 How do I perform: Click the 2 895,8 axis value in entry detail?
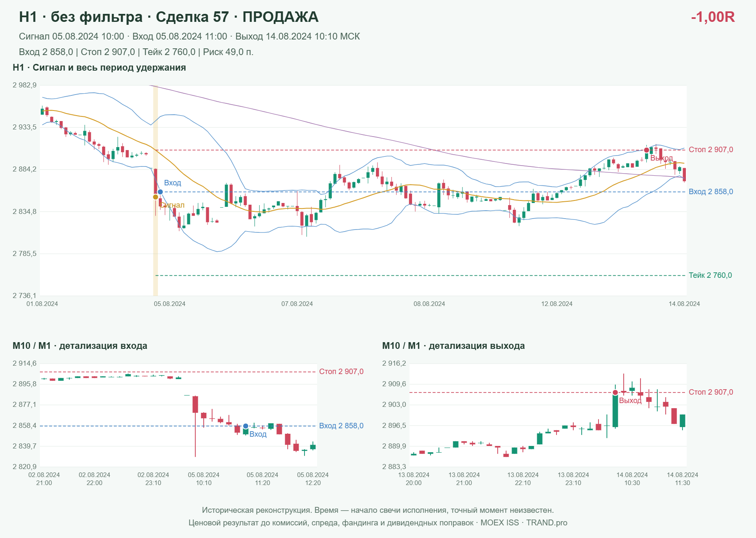point(24,384)
